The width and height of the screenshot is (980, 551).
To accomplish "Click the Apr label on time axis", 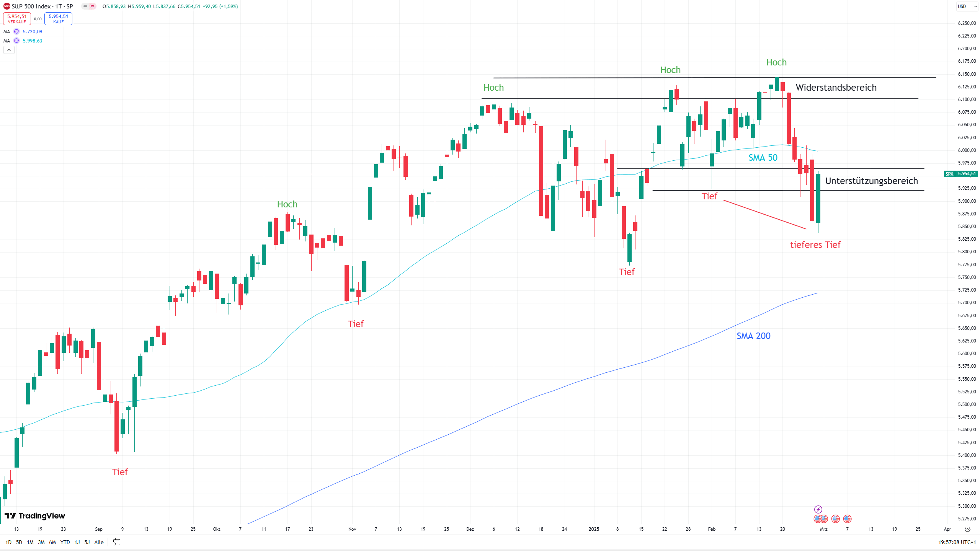I will click(x=947, y=529).
